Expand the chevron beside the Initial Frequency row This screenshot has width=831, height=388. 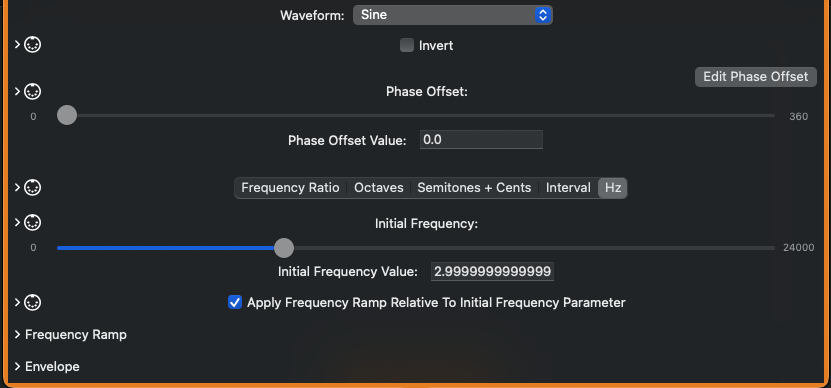click(17, 223)
